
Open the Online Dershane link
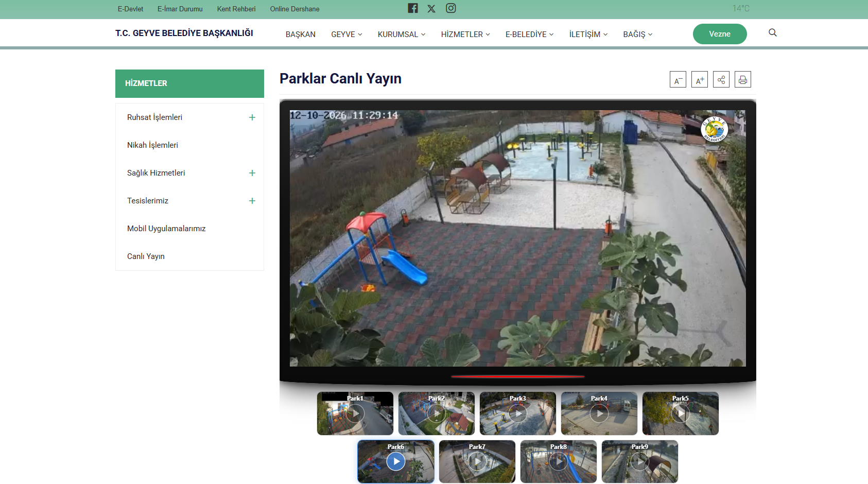point(294,9)
